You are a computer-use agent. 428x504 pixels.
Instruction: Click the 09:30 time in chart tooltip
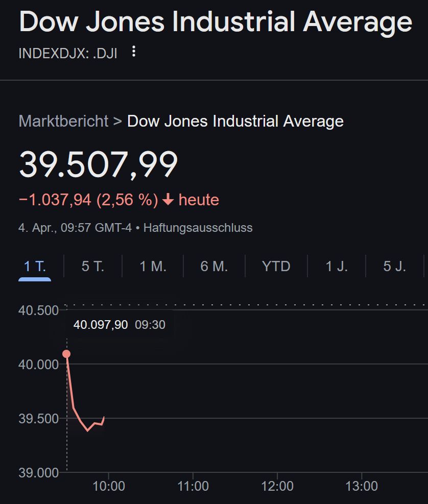pos(150,325)
